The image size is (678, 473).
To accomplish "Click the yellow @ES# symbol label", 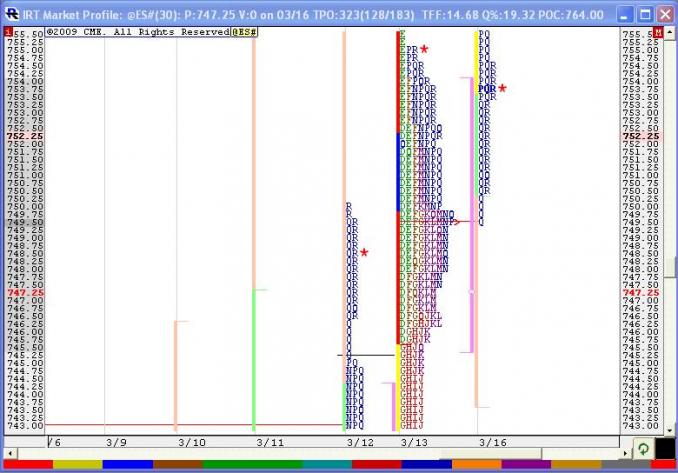I will click(246, 33).
